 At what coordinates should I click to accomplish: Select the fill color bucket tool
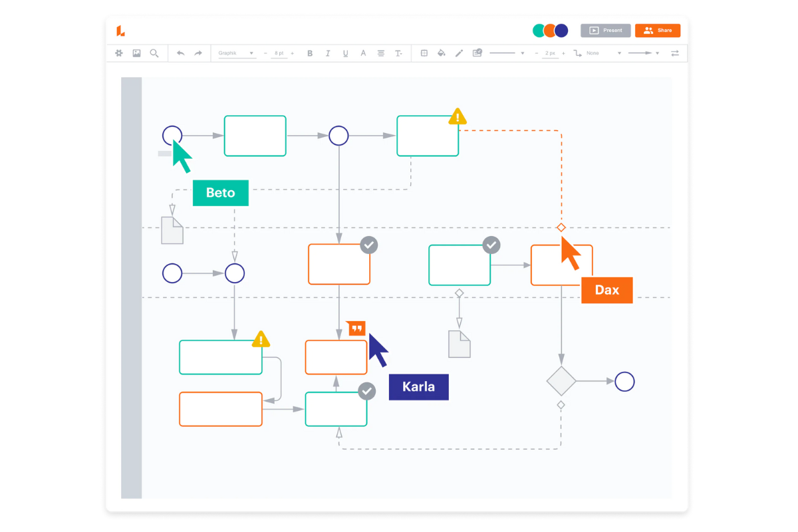tap(441, 53)
